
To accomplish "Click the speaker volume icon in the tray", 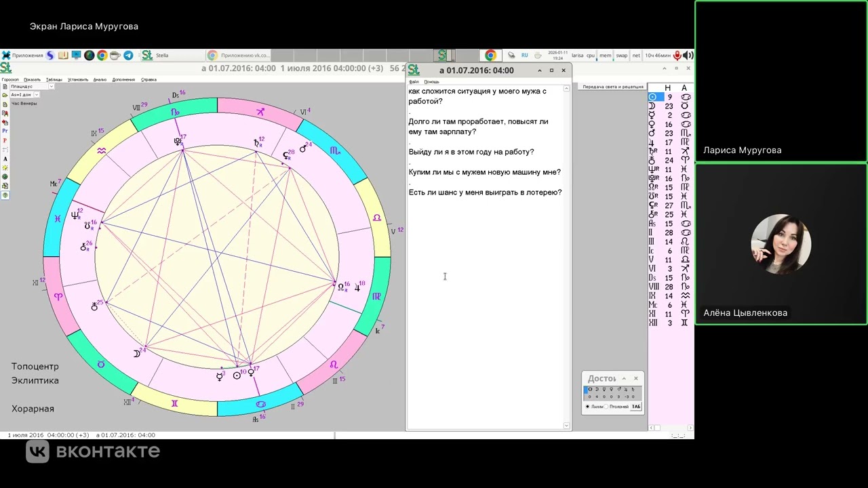I will point(688,56).
